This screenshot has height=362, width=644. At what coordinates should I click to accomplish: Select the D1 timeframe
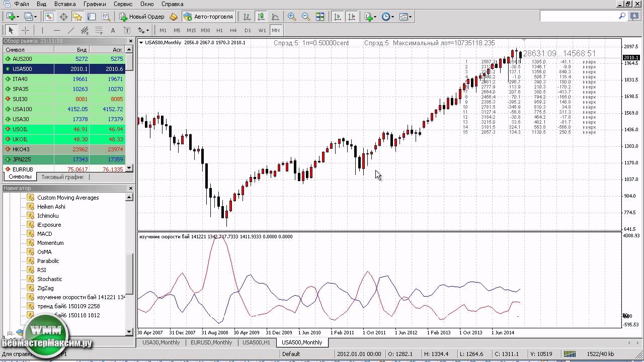coord(248,30)
